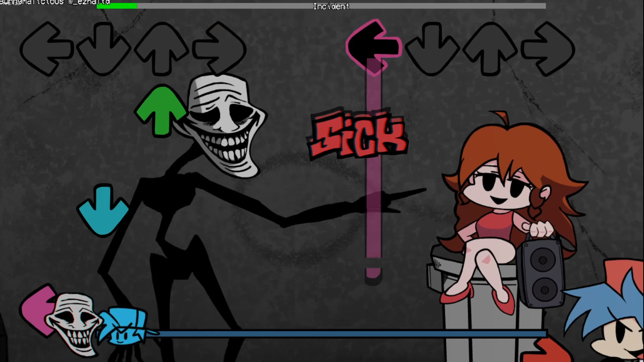Screen dimensions: 644x362
Task: Click the opponent's down arrow receptor
Action: (x=104, y=49)
